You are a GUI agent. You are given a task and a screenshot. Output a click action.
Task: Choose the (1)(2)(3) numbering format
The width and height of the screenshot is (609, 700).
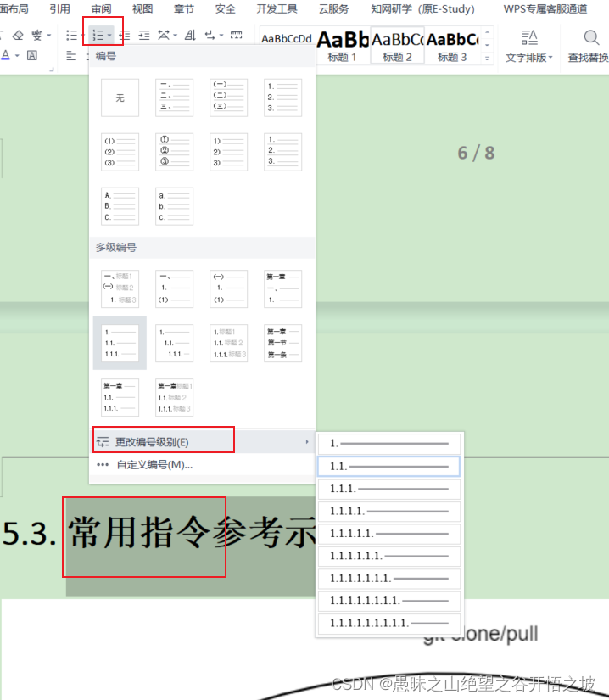(120, 152)
